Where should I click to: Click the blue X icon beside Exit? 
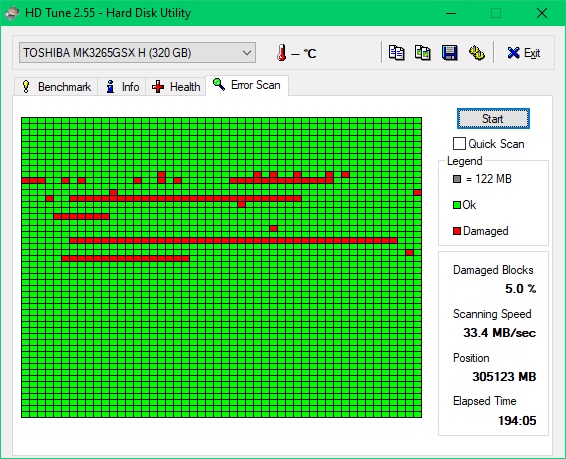(513, 53)
